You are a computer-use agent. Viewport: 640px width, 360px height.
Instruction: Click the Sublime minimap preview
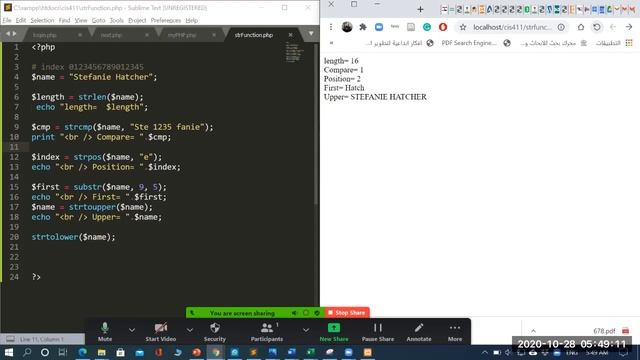click(294, 52)
